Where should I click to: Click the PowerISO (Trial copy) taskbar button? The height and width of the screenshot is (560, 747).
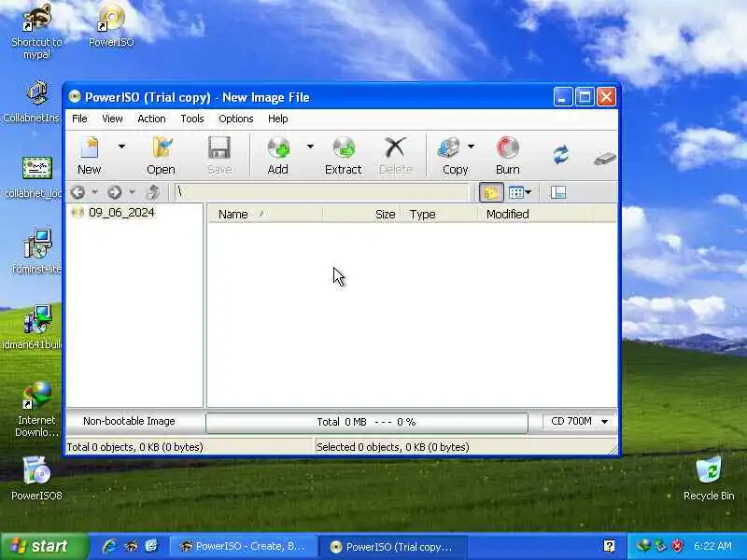pyautogui.click(x=392, y=547)
